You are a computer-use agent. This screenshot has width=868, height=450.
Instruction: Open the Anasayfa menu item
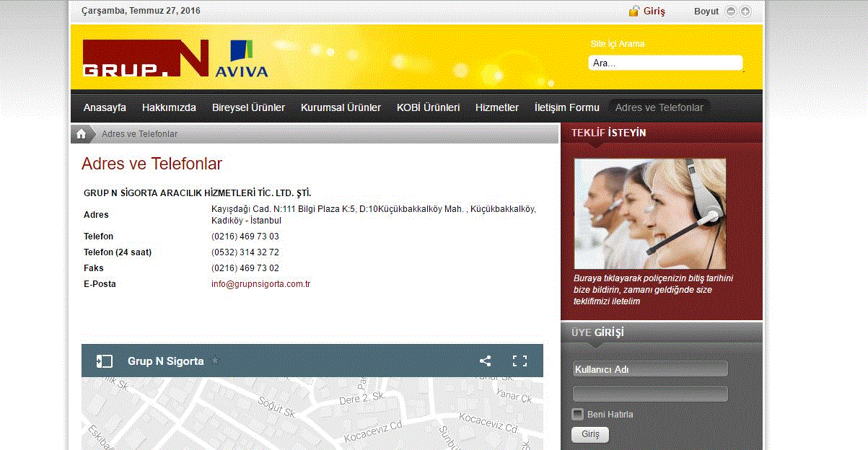[105, 107]
